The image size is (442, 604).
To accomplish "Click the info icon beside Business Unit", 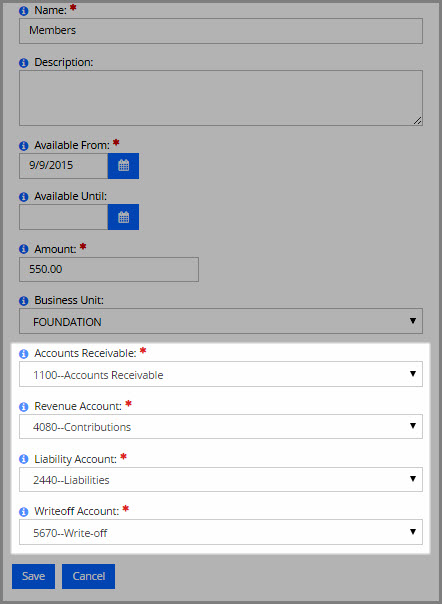I will click(24, 301).
